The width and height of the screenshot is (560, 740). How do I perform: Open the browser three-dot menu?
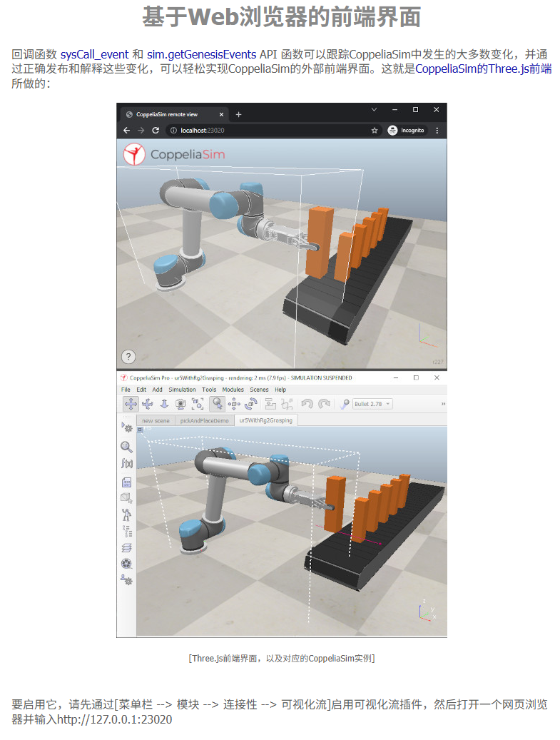(x=437, y=131)
